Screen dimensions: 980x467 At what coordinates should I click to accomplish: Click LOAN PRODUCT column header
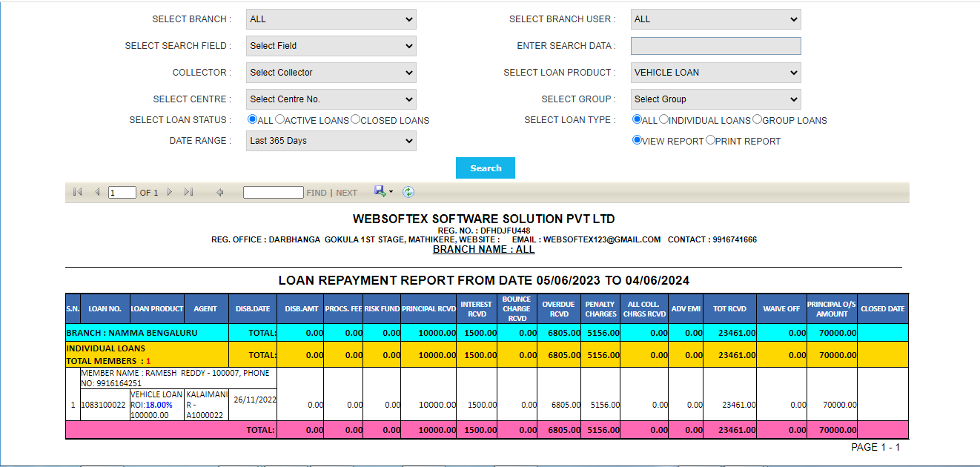point(157,309)
